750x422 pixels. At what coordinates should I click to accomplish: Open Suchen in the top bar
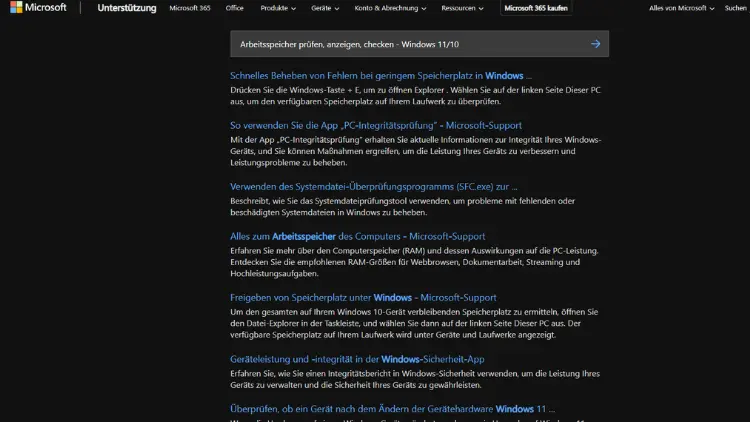(x=736, y=8)
